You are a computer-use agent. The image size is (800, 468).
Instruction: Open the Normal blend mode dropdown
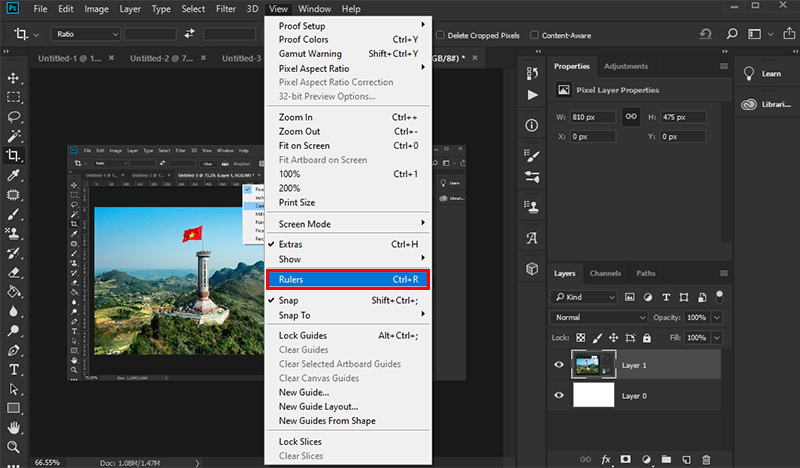598,317
